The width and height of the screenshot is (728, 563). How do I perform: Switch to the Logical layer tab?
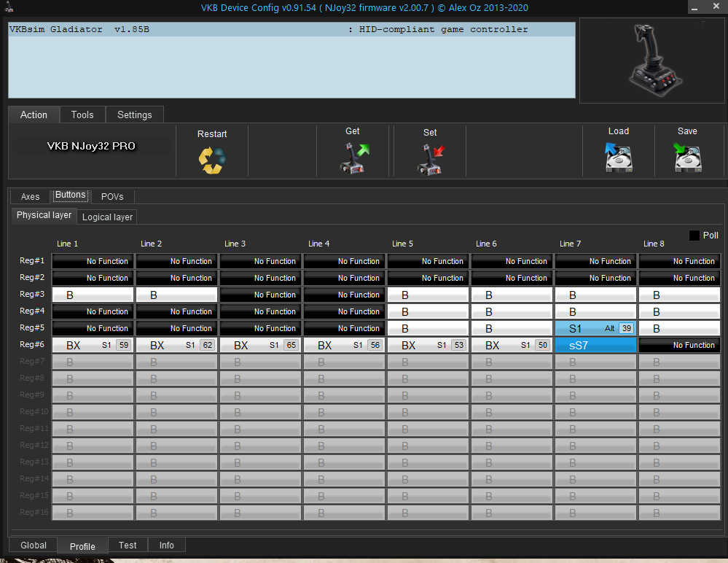107,217
